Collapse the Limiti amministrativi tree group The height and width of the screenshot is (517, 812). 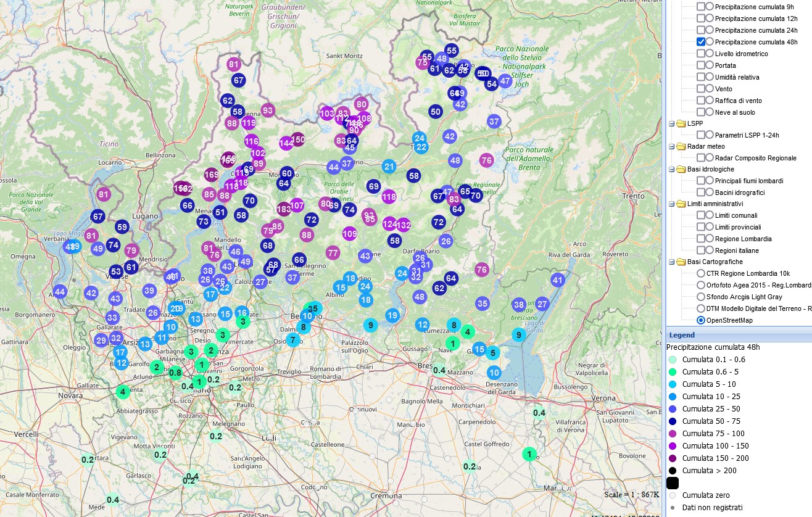pos(671,204)
